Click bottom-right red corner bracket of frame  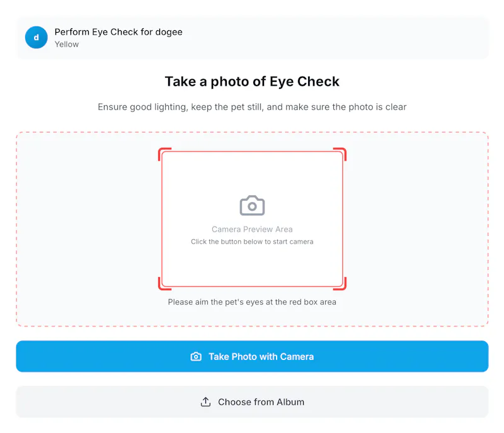340,284
